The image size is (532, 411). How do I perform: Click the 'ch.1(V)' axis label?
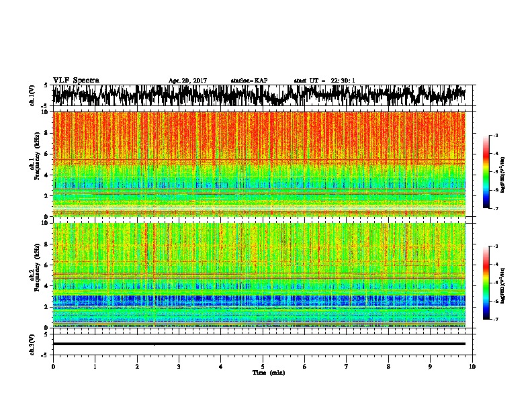(32, 96)
